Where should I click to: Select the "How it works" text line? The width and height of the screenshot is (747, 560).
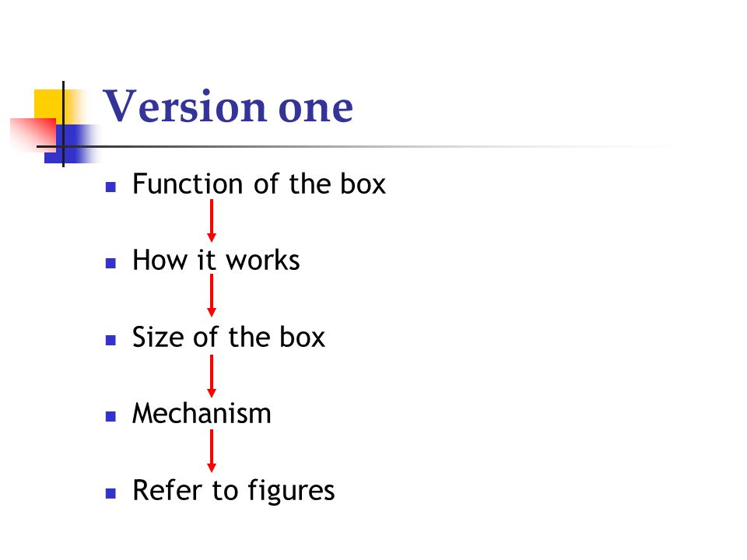[x=216, y=261]
